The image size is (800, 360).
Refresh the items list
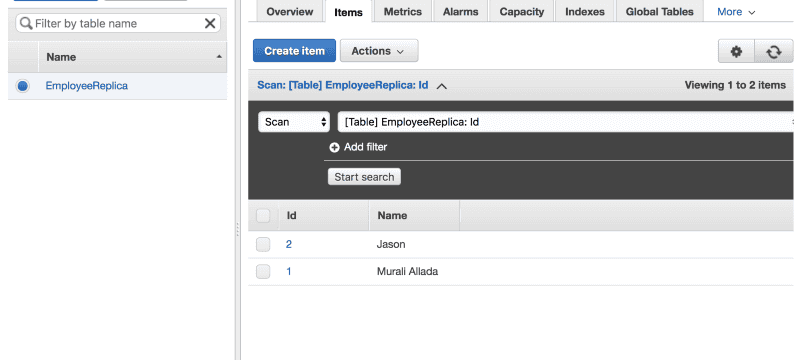tap(773, 52)
